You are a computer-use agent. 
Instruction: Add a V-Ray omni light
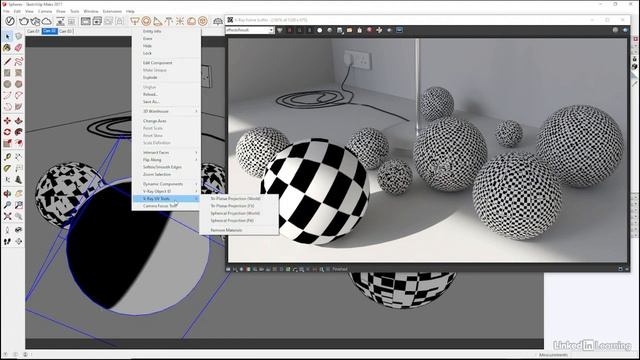pos(180,21)
